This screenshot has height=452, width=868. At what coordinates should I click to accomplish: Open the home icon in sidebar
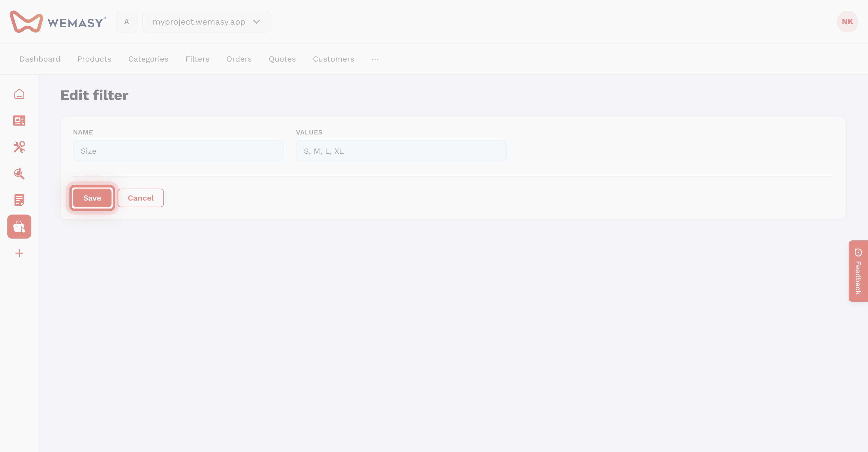19,94
